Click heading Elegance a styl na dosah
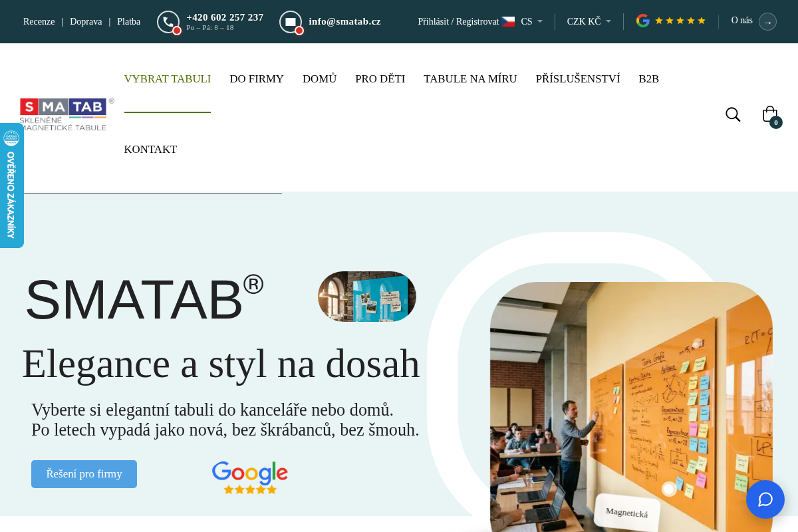The width and height of the screenshot is (798, 532). (x=221, y=364)
